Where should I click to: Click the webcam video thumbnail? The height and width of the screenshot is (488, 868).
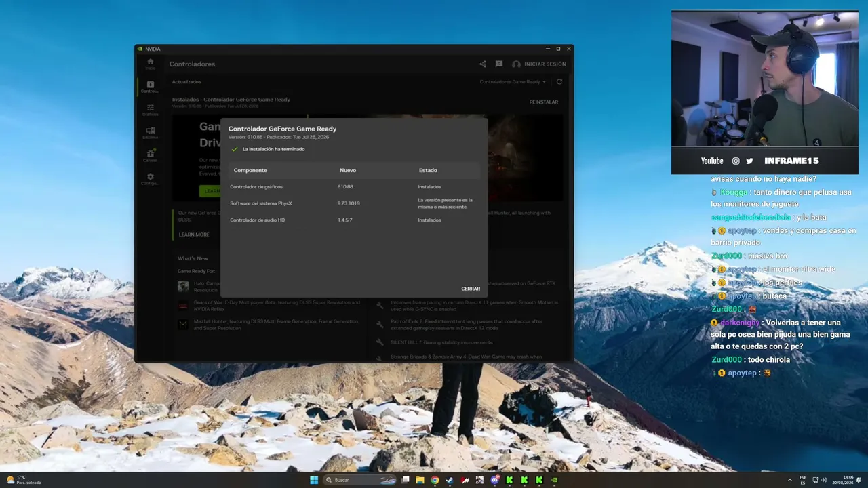765,79
